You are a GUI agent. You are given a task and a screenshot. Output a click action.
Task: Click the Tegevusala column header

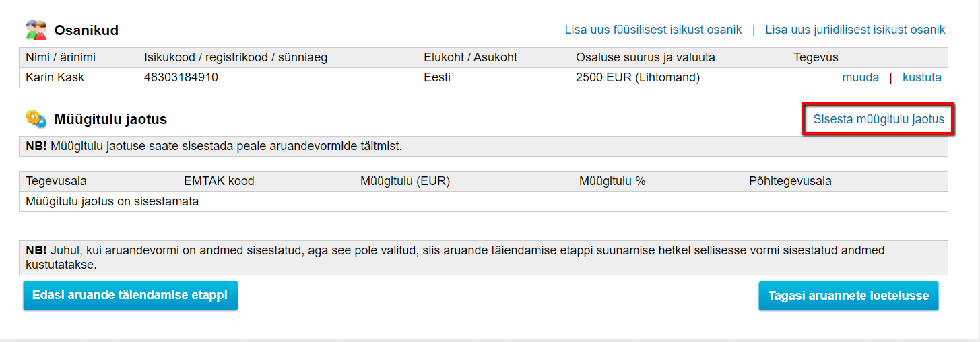pyautogui.click(x=56, y=181)
